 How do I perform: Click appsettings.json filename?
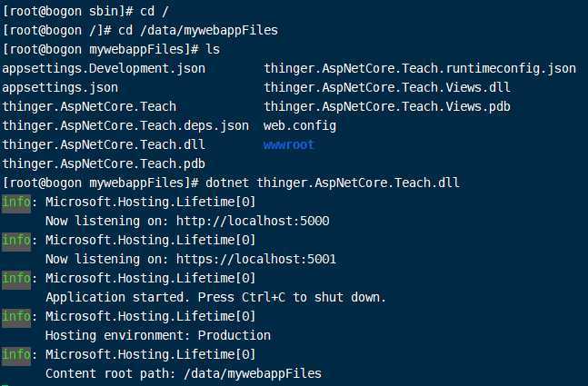point(60,88)
